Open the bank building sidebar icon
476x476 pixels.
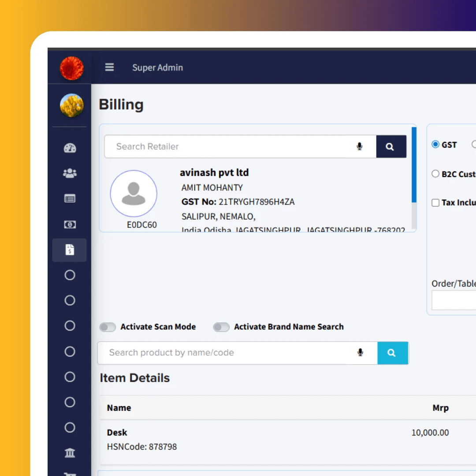coord(70,453)
